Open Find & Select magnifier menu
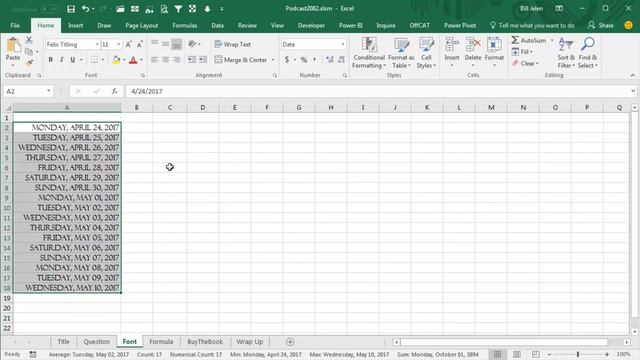Screen dimensions: 640x360 coord(588,53)
